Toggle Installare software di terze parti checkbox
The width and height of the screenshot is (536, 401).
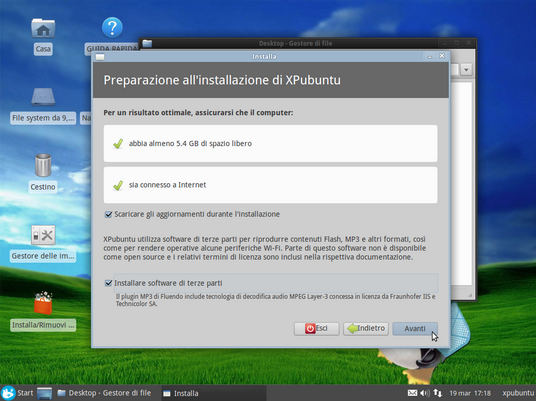point(108,283)
